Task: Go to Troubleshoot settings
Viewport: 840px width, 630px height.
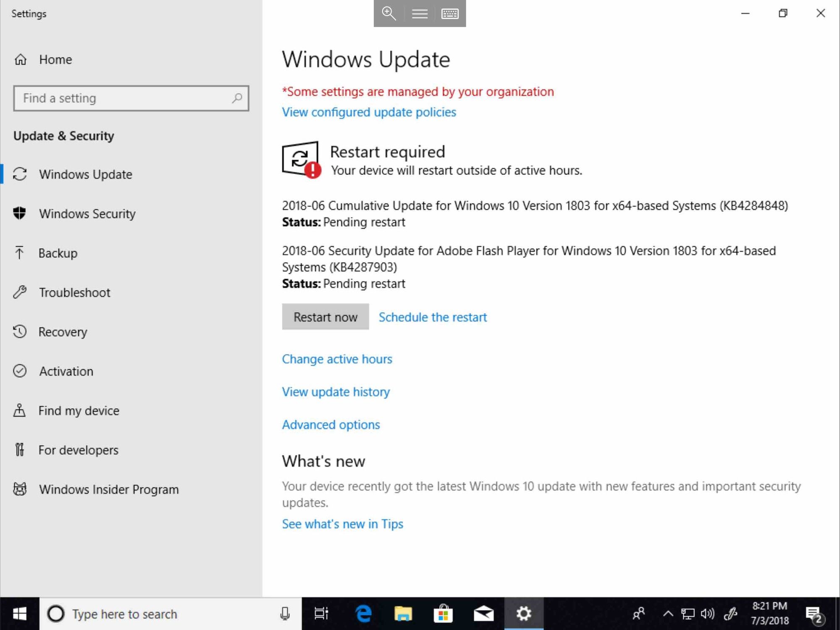Action: (x=74, y=293)
